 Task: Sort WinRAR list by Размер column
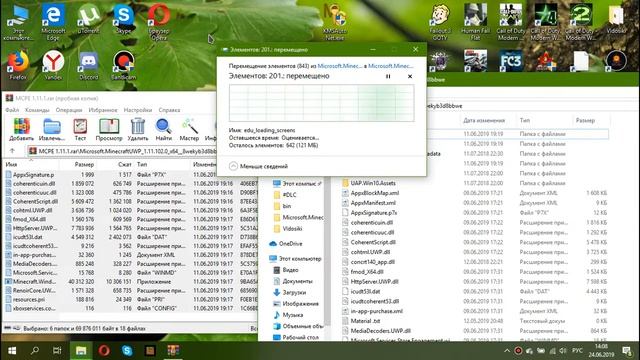(x=84, y=164)
